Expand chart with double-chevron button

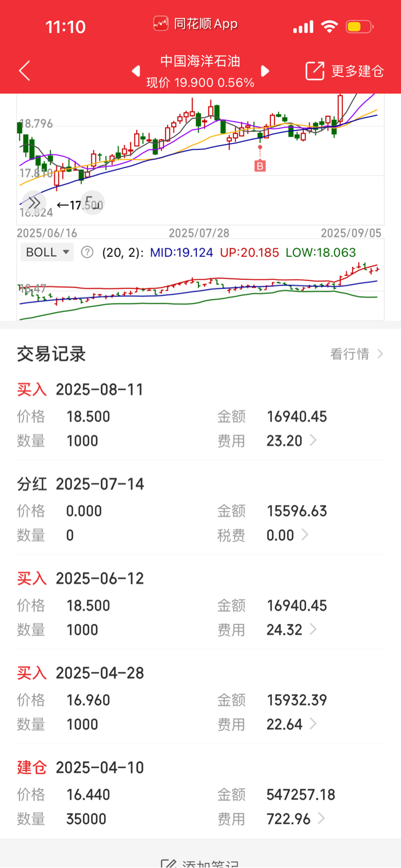pyautogui.click(x=34, y=203)
